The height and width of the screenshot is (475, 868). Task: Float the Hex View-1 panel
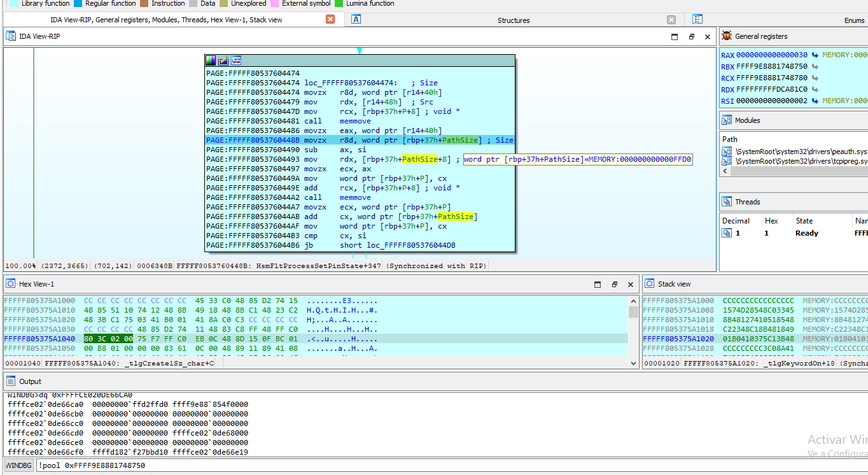[615, 285]
